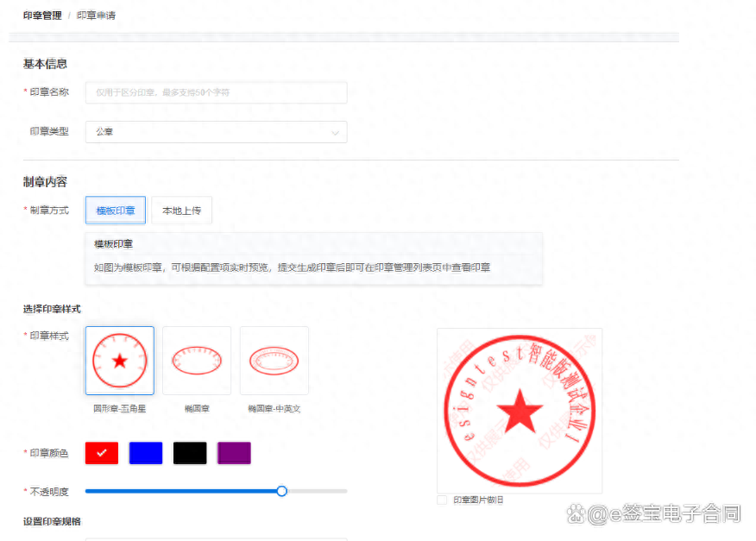Screen dimensions: 756x541
Task: Pick the black seal color swatch
Action: coord(190,453)
